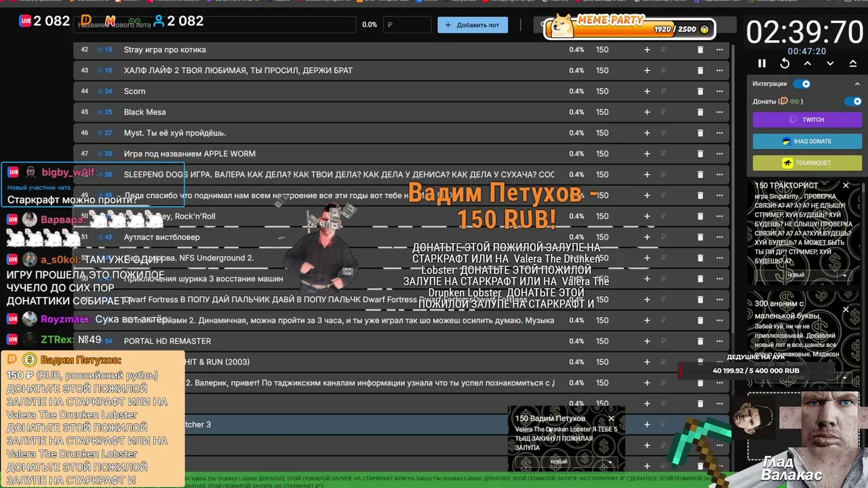Click the #24 lot id label
Screen dimensions: 868x488
105,91
